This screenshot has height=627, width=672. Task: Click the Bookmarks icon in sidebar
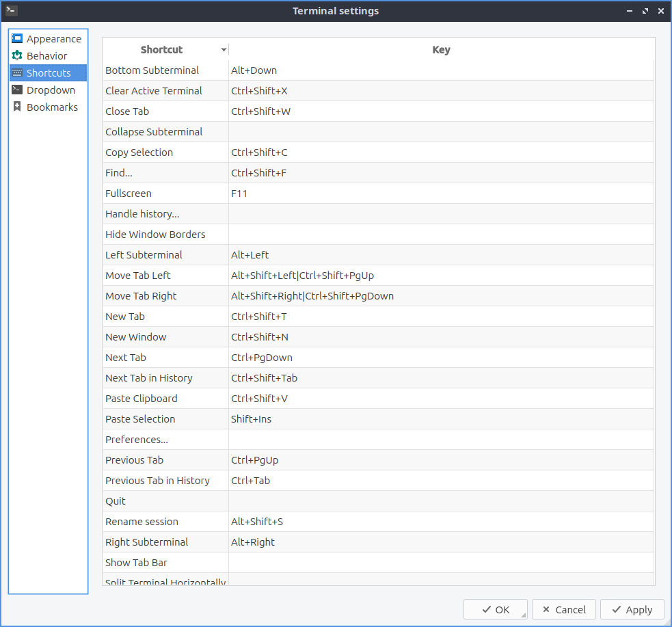click(17, 107)
